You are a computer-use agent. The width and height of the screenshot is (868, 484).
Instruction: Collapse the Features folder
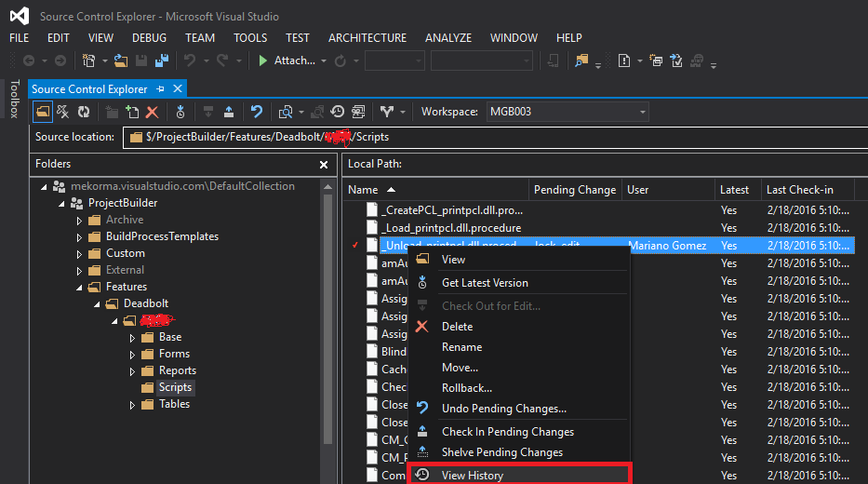tap(79, 288)
